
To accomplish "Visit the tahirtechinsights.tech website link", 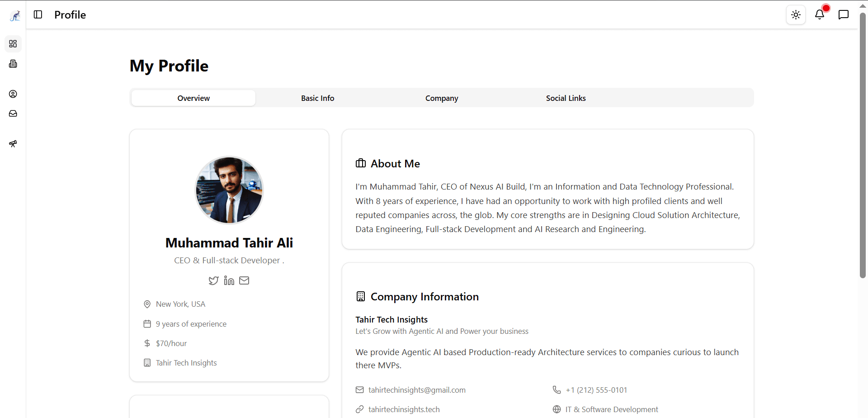I will [404, 409].
